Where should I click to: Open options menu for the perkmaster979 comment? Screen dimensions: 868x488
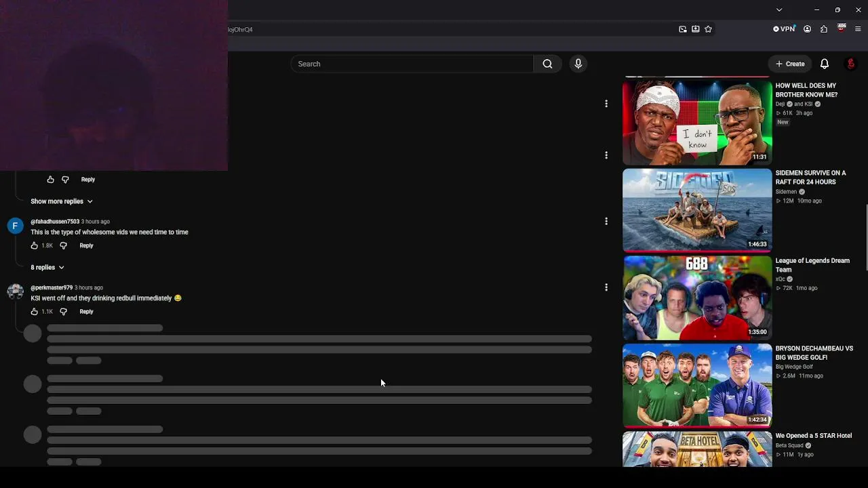click(606, 287)
